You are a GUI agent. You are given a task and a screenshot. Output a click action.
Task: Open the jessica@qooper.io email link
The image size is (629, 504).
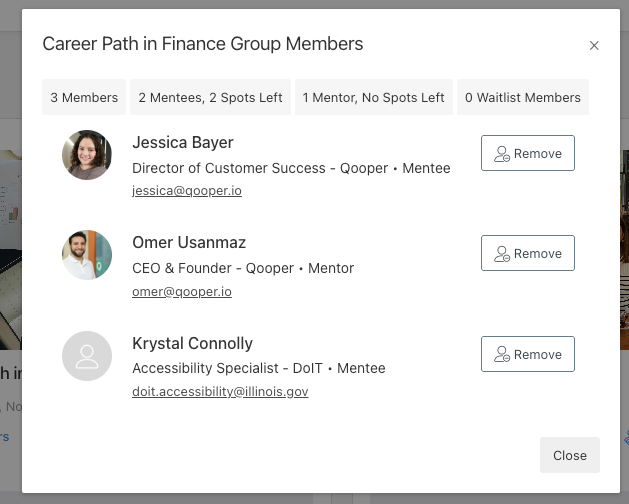tap(187, 190)
